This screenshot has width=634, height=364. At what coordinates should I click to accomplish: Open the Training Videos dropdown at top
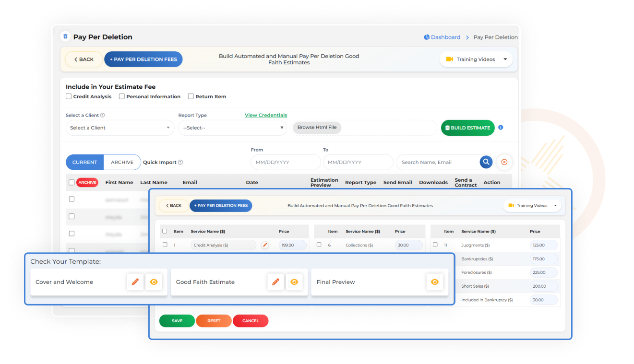(476, 59)
